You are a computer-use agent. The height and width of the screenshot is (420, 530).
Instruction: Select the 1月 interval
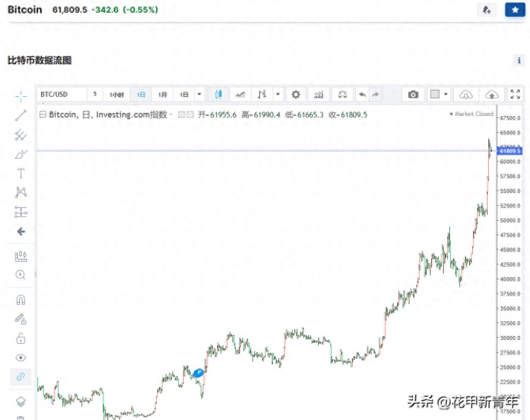[163, 94]
